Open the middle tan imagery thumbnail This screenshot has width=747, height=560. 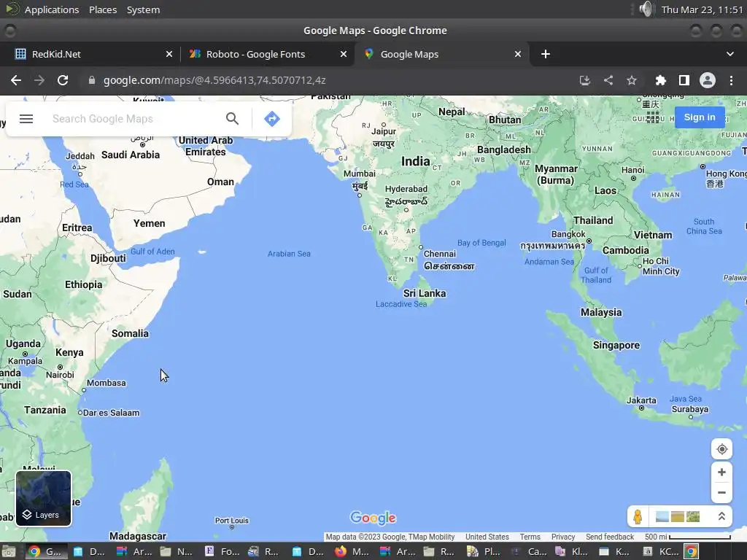678,517
